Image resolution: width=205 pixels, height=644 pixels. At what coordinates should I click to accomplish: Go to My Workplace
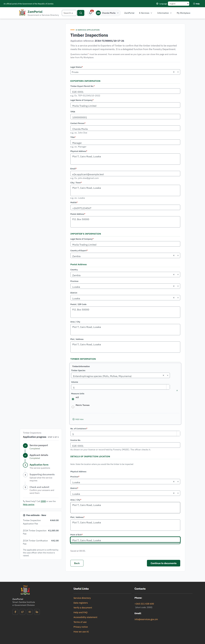[x=183, y=13]
